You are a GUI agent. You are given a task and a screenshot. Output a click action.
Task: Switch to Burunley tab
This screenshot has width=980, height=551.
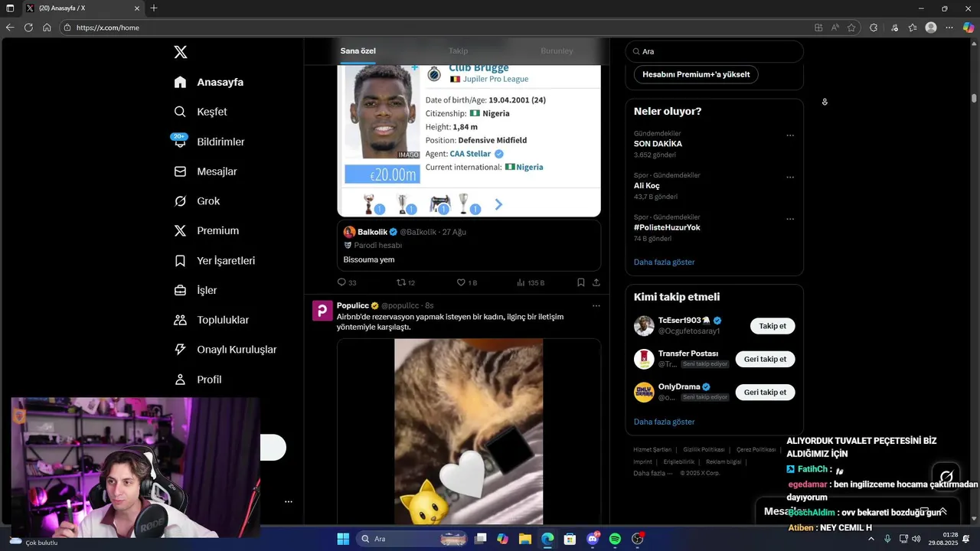(557, 51)
